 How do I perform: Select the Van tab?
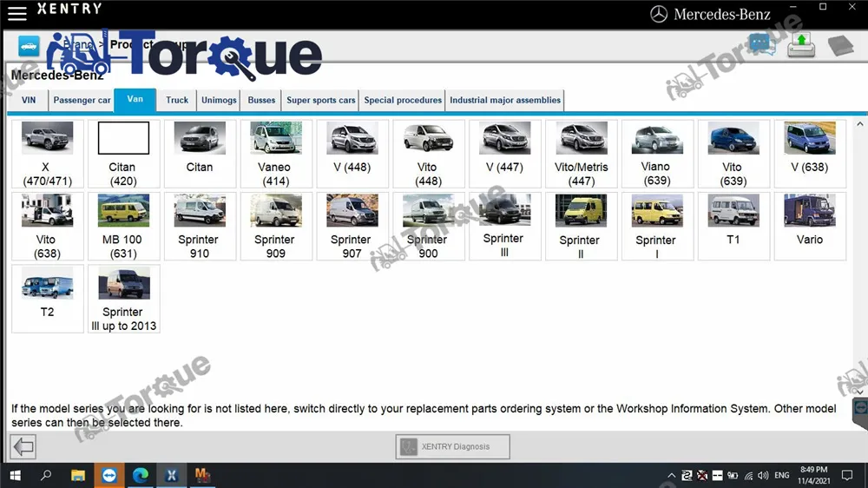click(x=135, y=99)
